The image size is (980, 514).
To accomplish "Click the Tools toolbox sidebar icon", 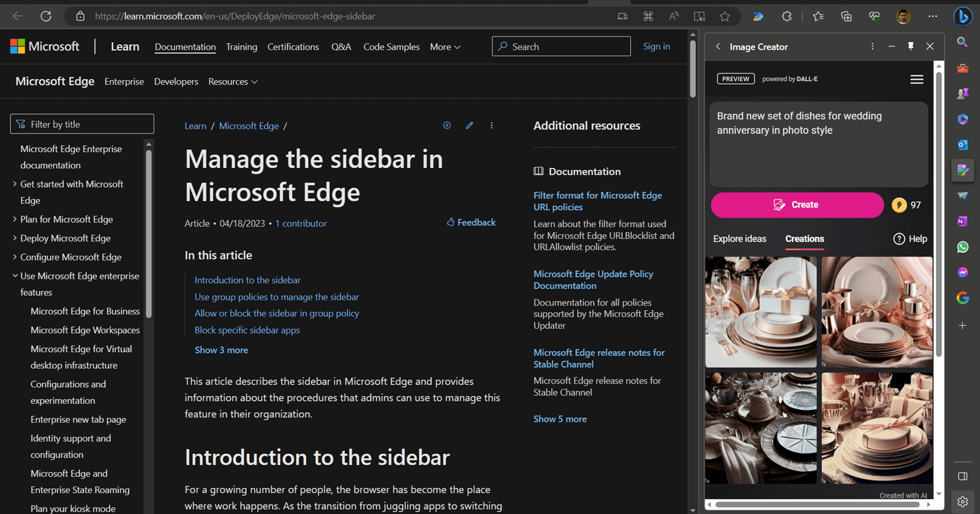I will [x=963, y=68].
